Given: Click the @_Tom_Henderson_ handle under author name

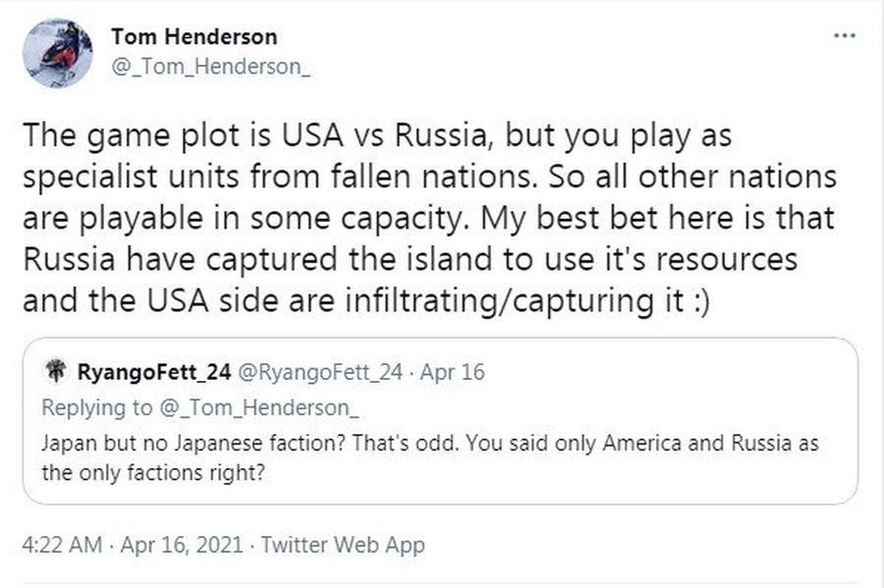Looking at the screenshot, I should (196, 68).
